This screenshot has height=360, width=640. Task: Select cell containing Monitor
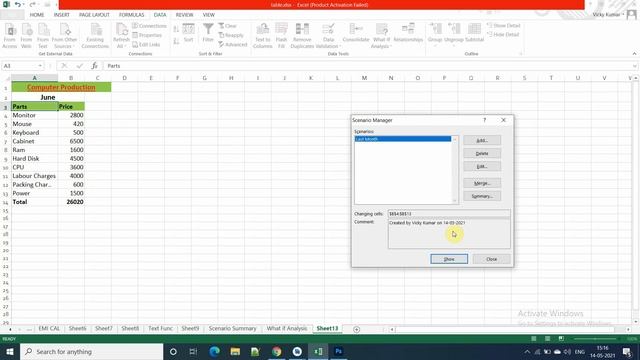tap(34, 116)
